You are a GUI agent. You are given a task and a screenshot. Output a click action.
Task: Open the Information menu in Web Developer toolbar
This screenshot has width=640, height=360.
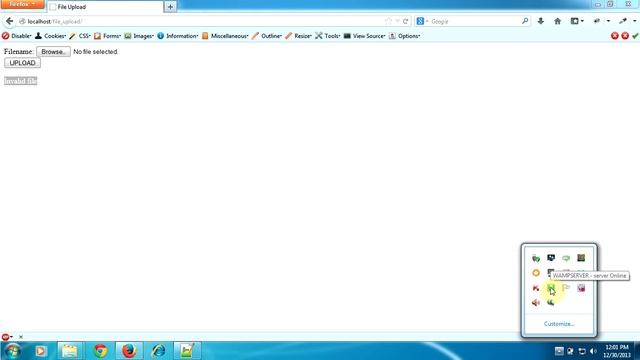(178, 36)
